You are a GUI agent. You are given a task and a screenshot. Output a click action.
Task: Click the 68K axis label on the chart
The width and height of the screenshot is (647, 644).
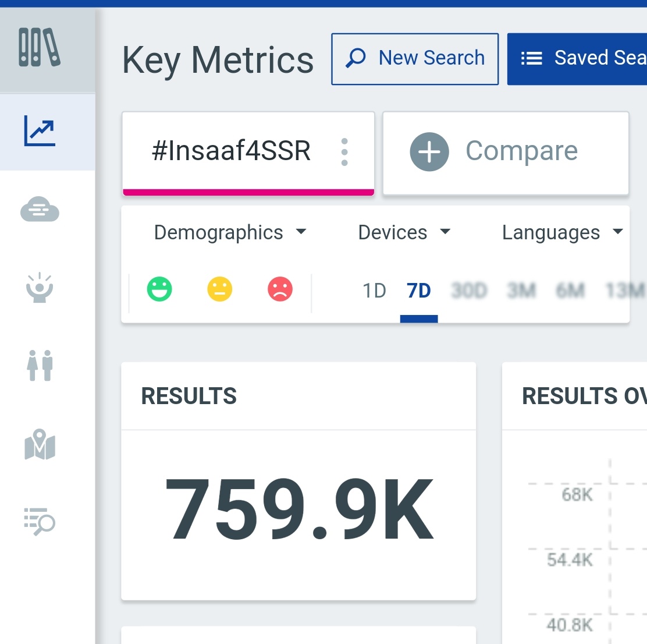577,494
